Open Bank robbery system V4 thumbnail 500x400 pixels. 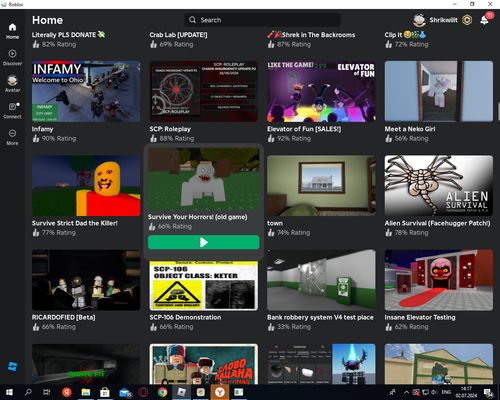coord(321,280)
